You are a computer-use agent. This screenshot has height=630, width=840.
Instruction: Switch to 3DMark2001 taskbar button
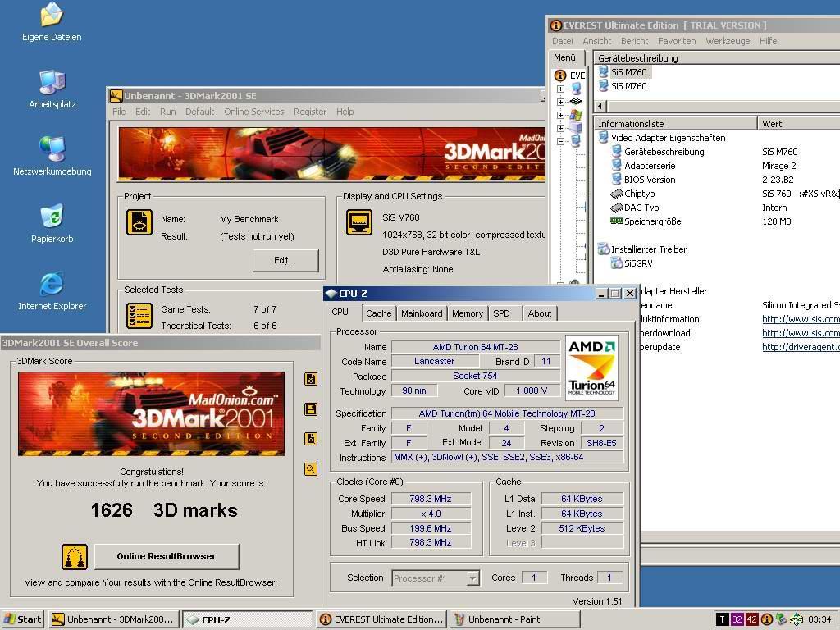click(x=113, y=619)
